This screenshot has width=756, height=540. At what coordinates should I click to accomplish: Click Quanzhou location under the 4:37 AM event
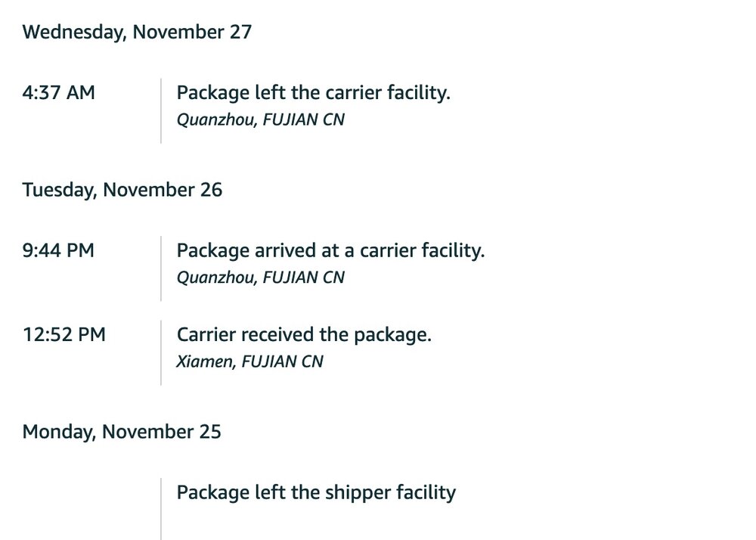[x=260, y=119]
